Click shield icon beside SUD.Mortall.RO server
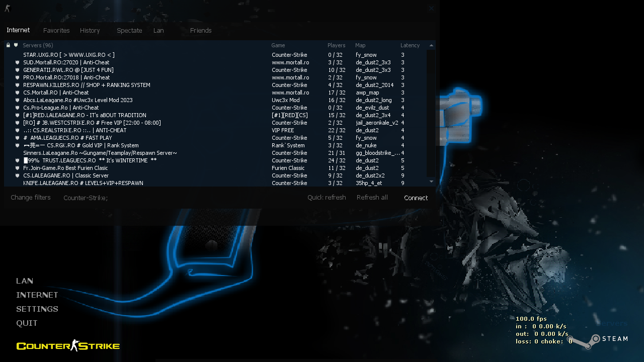644x362 pixels. click(17, 62)
